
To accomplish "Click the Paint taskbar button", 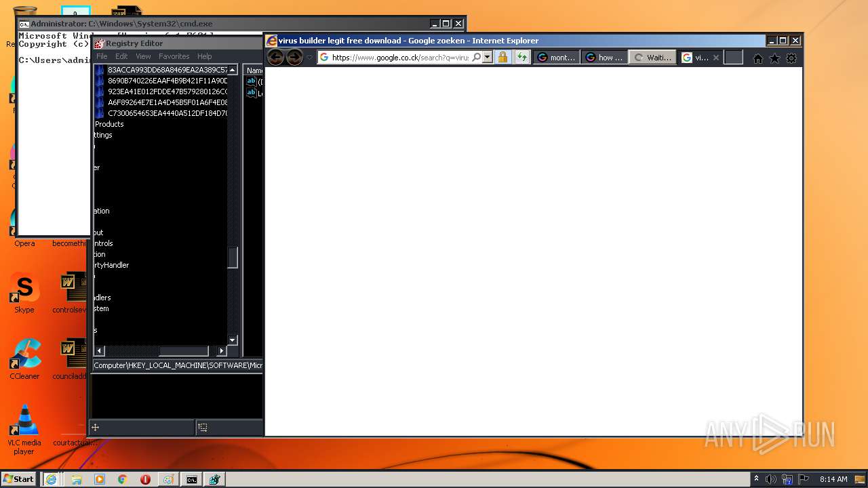I will pyautogui.click(x=168, y=479).
